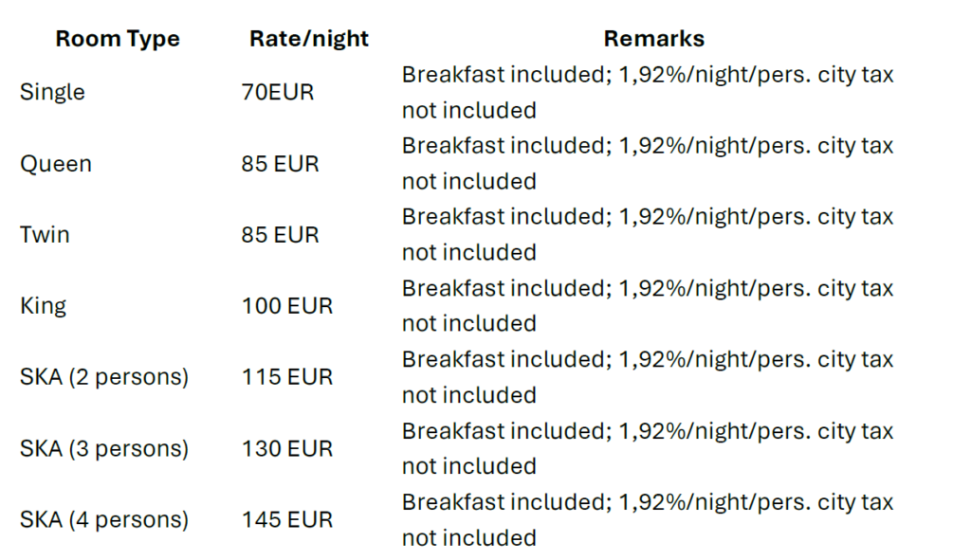Click the King row remarks text
The height and width of the screenshot is (560, 971).
tap(647, 306)
